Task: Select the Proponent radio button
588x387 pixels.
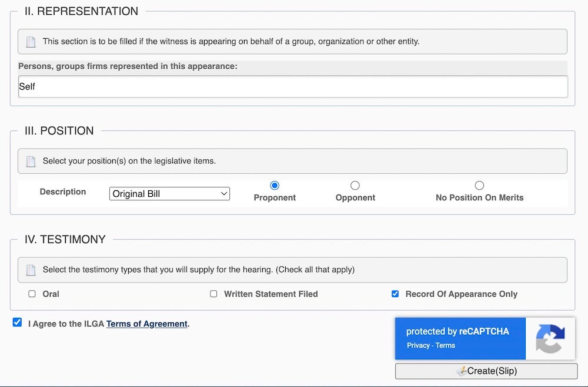Action: tap(275, 184)
